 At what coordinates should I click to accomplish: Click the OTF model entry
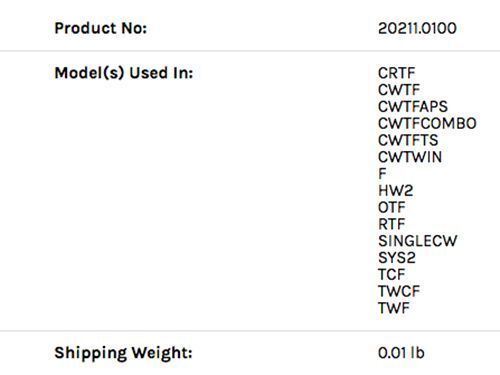click(392, 207)
